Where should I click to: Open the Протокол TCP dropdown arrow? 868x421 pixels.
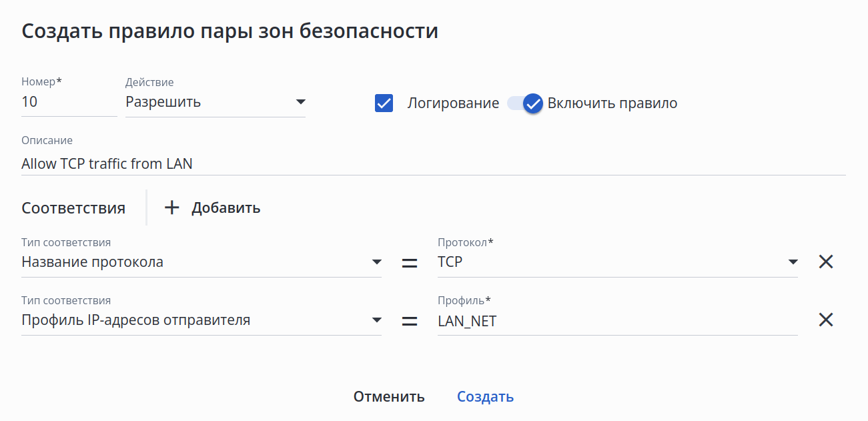(793, 262)
